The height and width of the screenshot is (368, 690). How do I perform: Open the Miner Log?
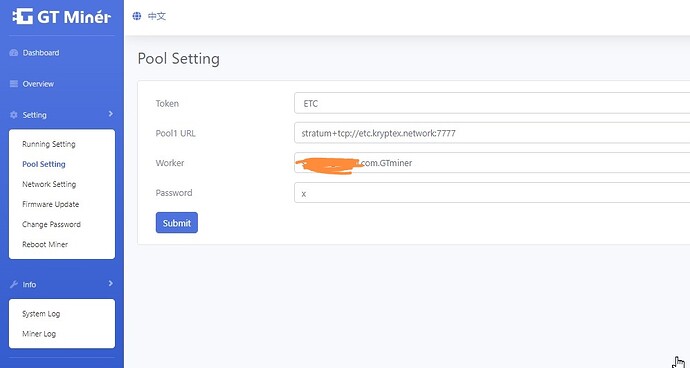pyautogui.click(x=39, y=334)
